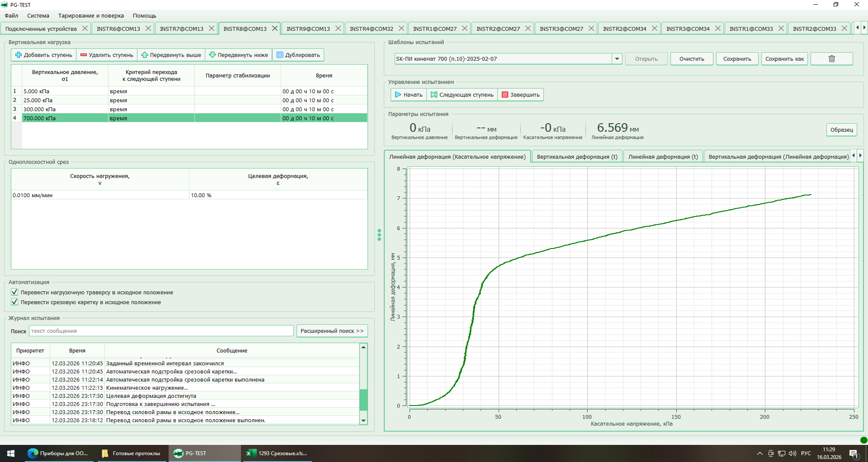Select the 300.000 кПа load step row
Viewport: 868px width, 462px height.
click(189, 109)
